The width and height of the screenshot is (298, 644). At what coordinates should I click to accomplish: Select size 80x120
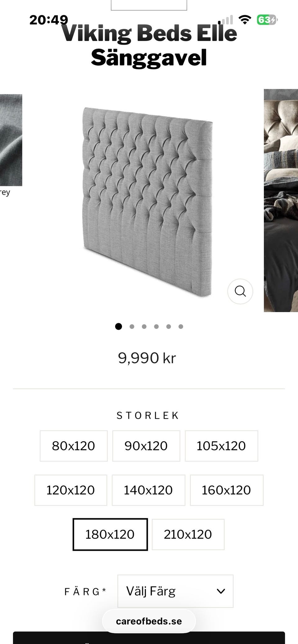(x=74, y=446)
